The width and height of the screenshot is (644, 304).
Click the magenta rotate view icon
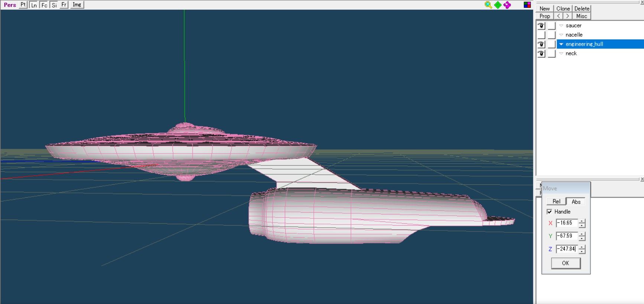507,5
